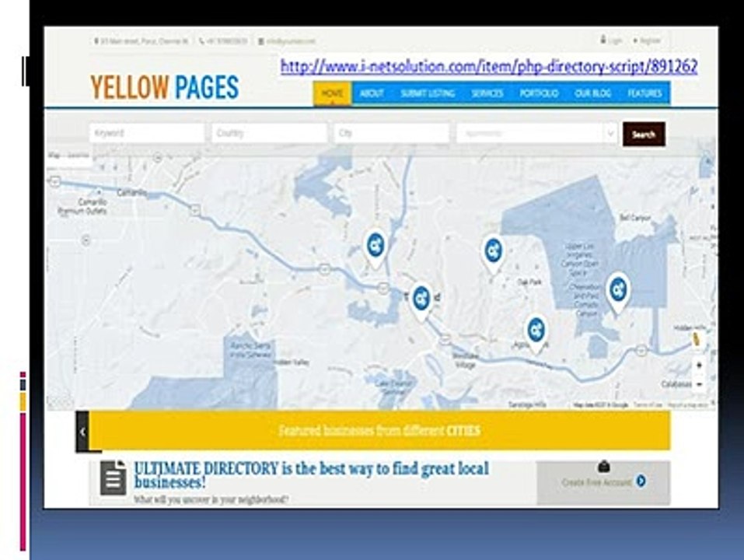Click 'What will you uncover' subtitle text
Viewport: 744px width, 560px height.
click(x=211, y=499)
